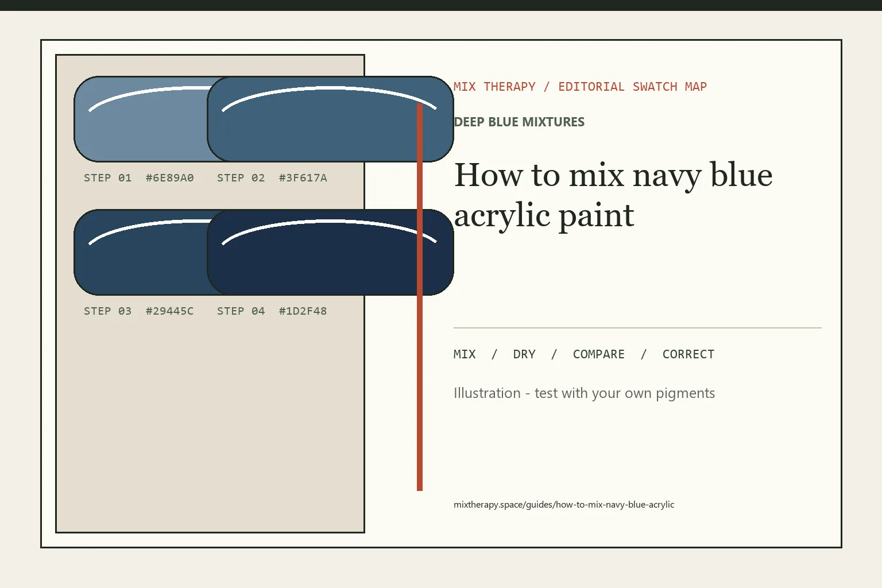Click the word CORRECT in the step line
Viewport: 882px width, 588px height.
pos(688,354)
